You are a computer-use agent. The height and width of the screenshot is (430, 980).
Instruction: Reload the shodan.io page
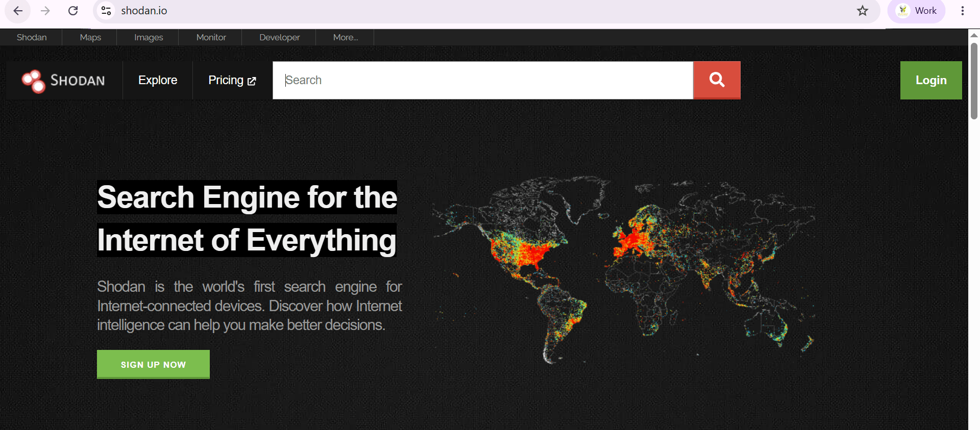coord(73,11)
